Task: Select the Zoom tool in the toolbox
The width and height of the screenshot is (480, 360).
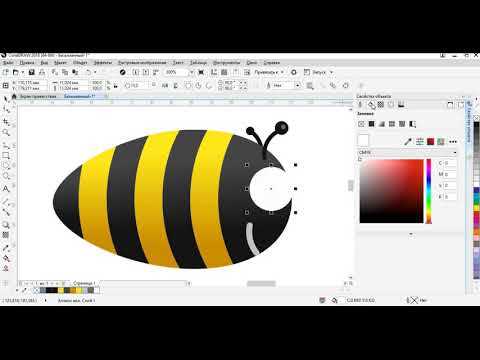Action: pos(6,133)
